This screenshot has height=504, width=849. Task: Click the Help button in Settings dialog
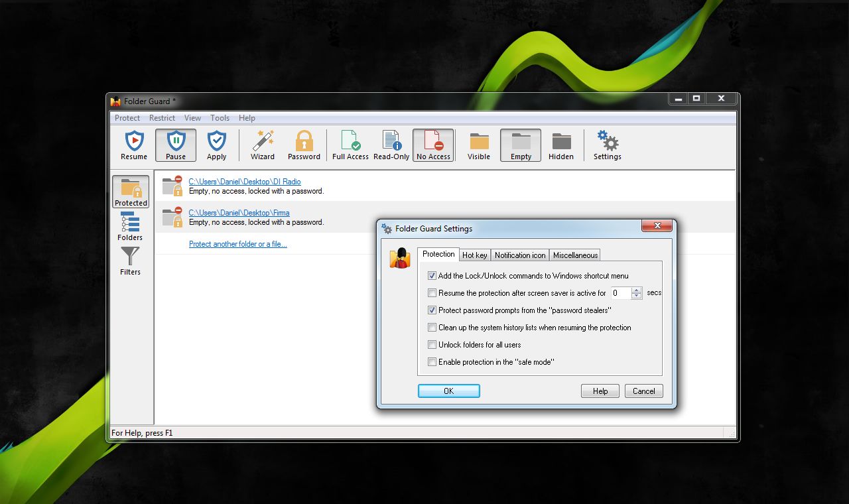[600, 391]
